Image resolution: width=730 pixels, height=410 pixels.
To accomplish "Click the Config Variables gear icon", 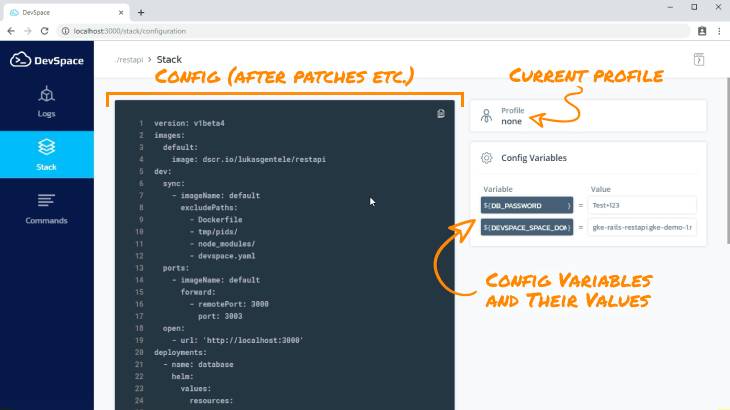I will pyautogui.click(x=486, y=158).
